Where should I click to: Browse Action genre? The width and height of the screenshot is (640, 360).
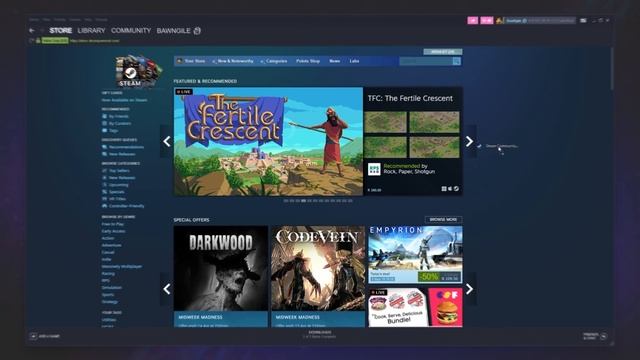(x=108, y=238)
